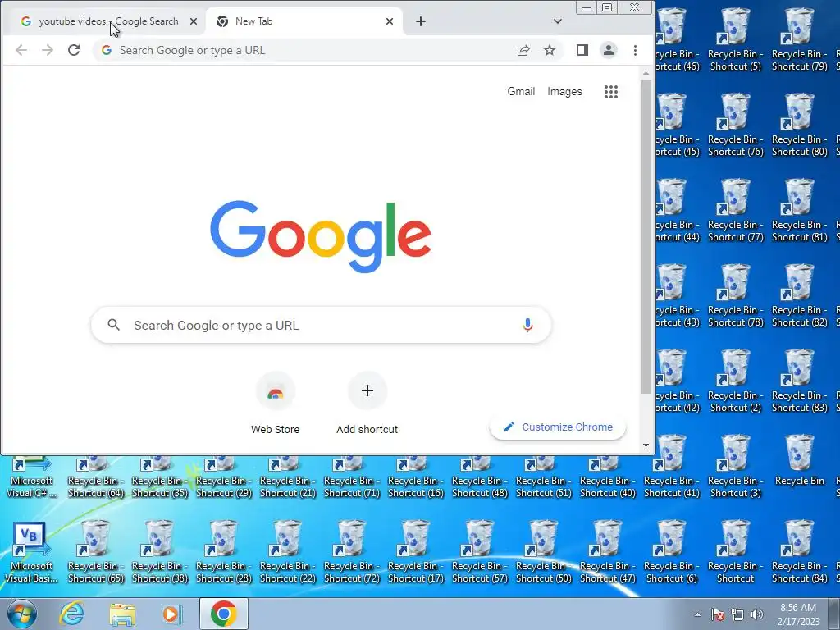Image resolution: width=840 pixels, height=630 pixels.
Task: Open a new tab with plus button
Action: (x=421, y=21)
